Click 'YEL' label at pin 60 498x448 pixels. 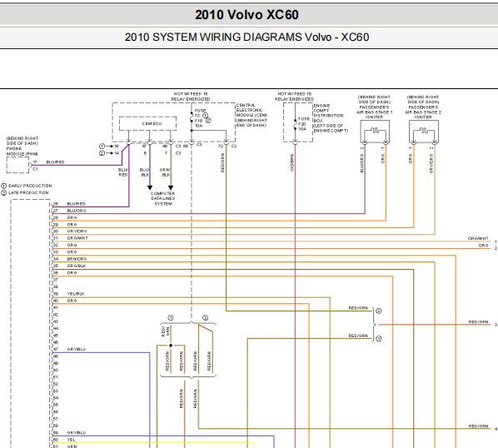[72, 440]
